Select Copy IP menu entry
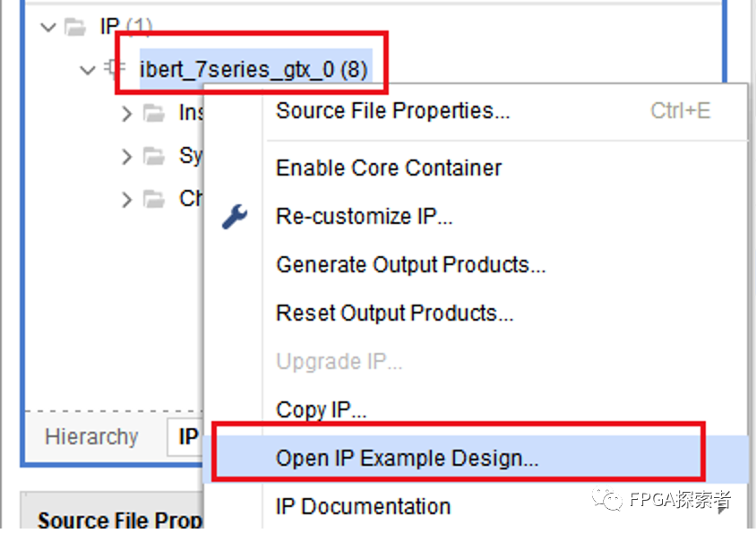Screen dimensions: 756x533 [321, 409]
